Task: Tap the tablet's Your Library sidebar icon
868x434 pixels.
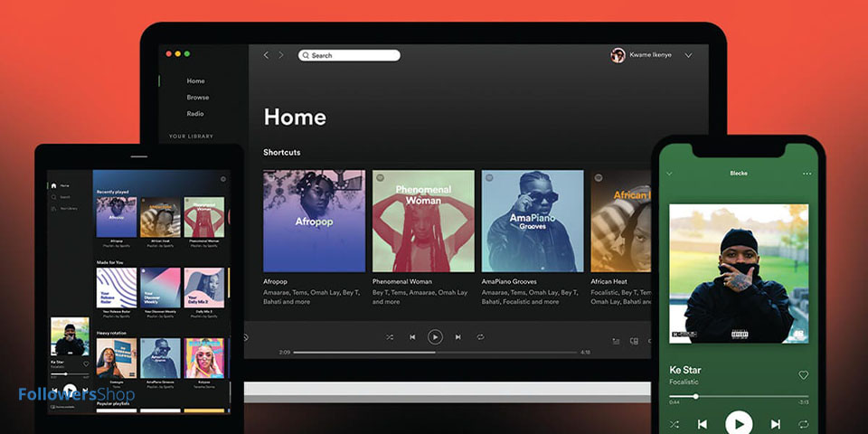Action: pyautogui.click(x=53, y=209)
